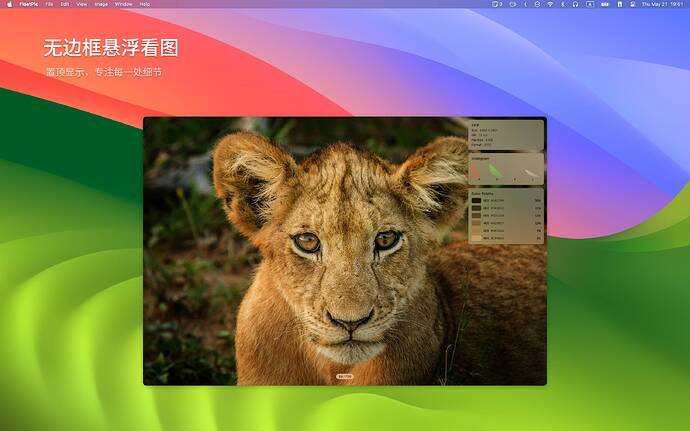This screenshot has width=690, height=431.
Task: Click the headphones icon in menu bar
Action: [x=575, y=4]
